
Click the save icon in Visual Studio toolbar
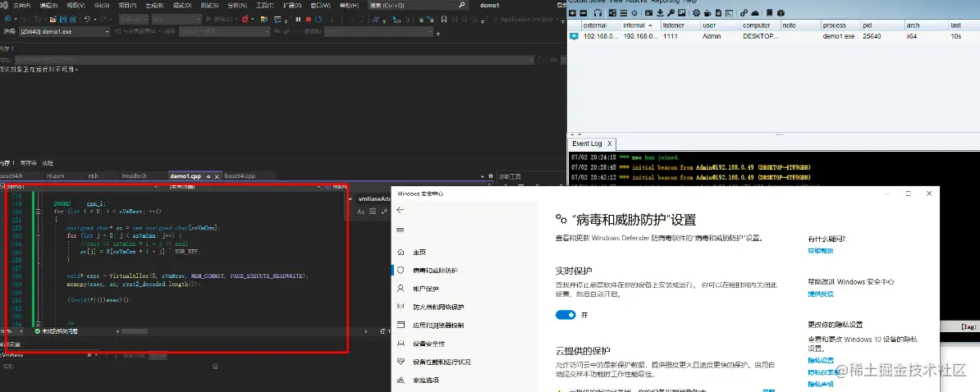pyautogui.click(x=63, y=20)
